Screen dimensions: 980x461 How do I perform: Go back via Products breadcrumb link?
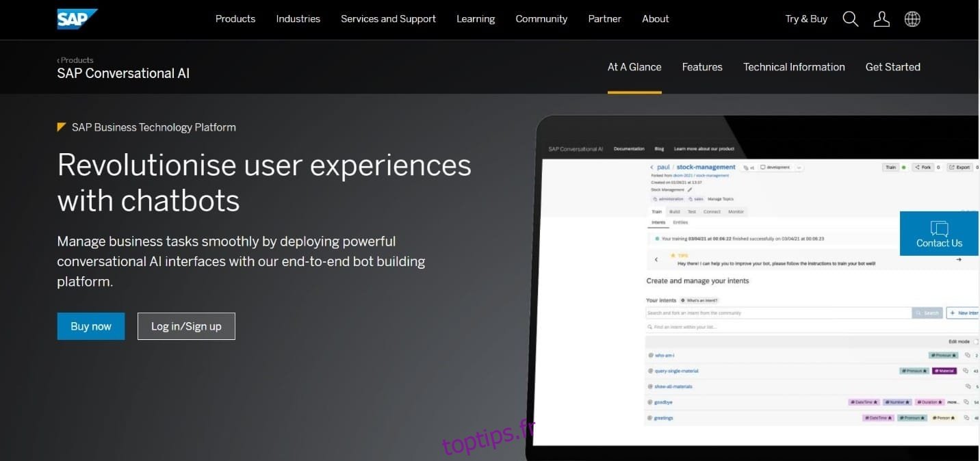tap(76, 60)
